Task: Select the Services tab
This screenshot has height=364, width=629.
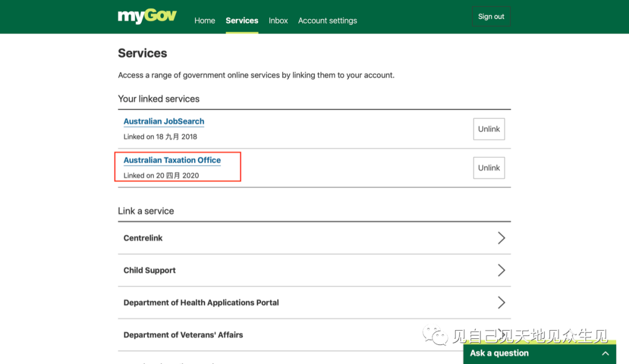Action: pyautogui.click(x=242, y=20)
